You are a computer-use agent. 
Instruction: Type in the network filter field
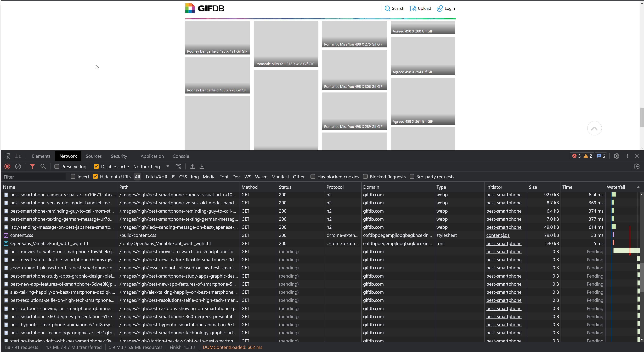(x=34, y=177)
